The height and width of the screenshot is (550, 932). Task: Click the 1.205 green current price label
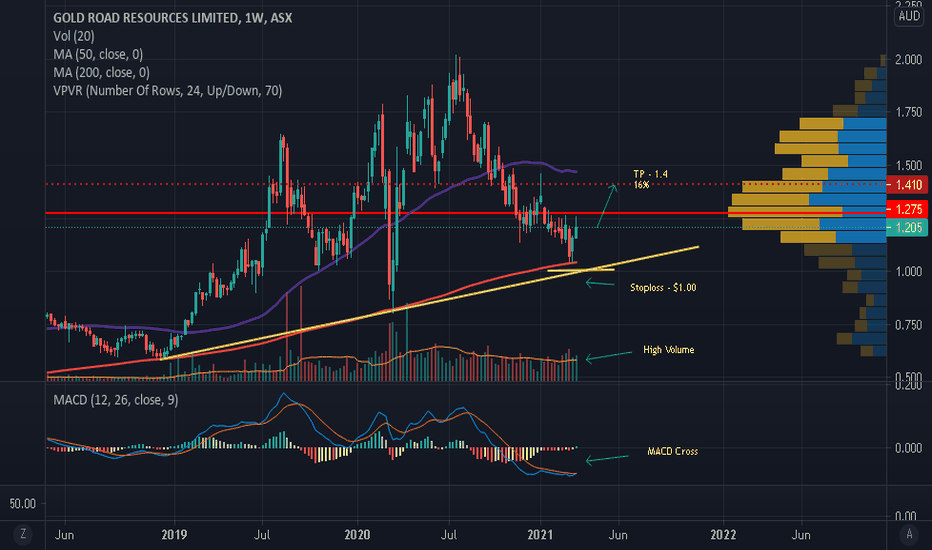pyautogui.click(x=907, y=227)
